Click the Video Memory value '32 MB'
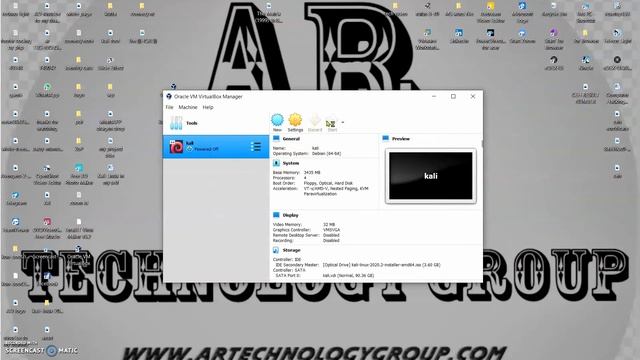The width and height of the screenshot is (640, 360). tap(329, 224)
